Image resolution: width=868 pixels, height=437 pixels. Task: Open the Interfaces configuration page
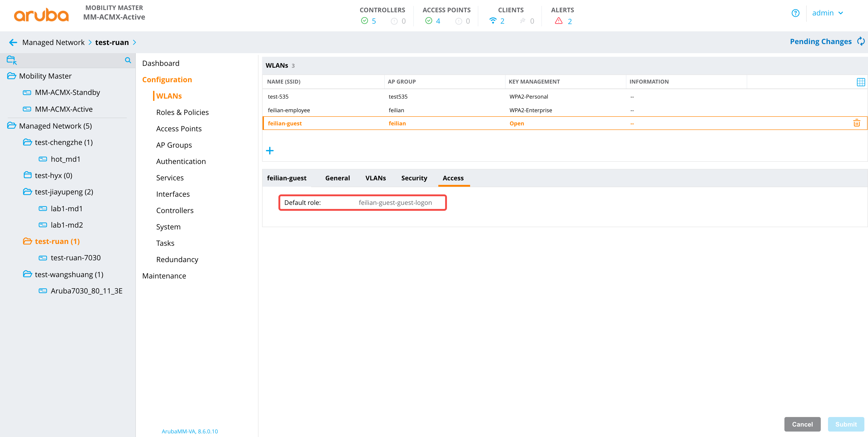click(173, 194)
